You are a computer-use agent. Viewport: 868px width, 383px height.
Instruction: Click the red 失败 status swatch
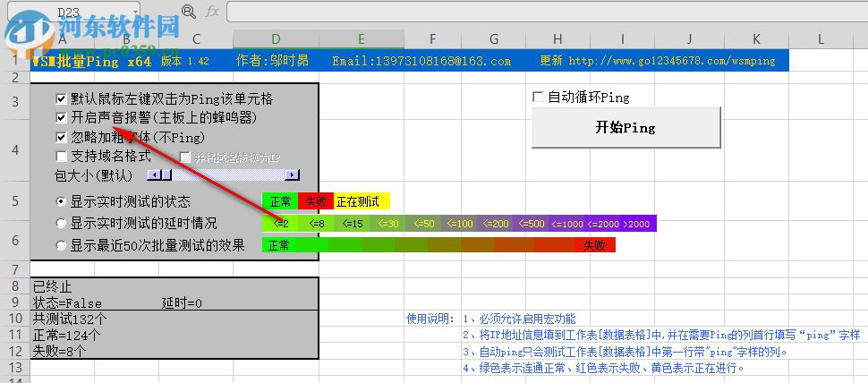coord(316,201)
